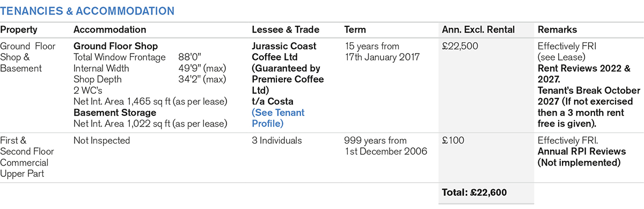The image size is (644, 209).
Task: Select the Property column header
Action: (x=19, y=30)
